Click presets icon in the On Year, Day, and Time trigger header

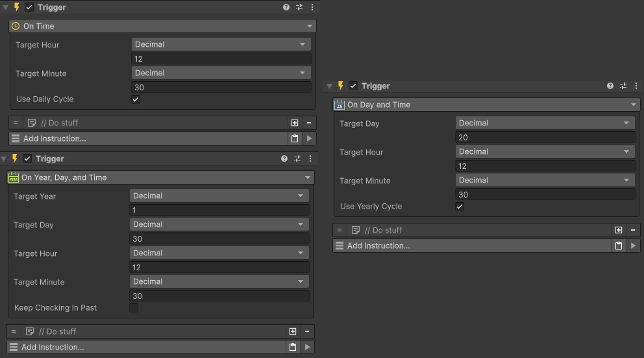coord(297,159)
